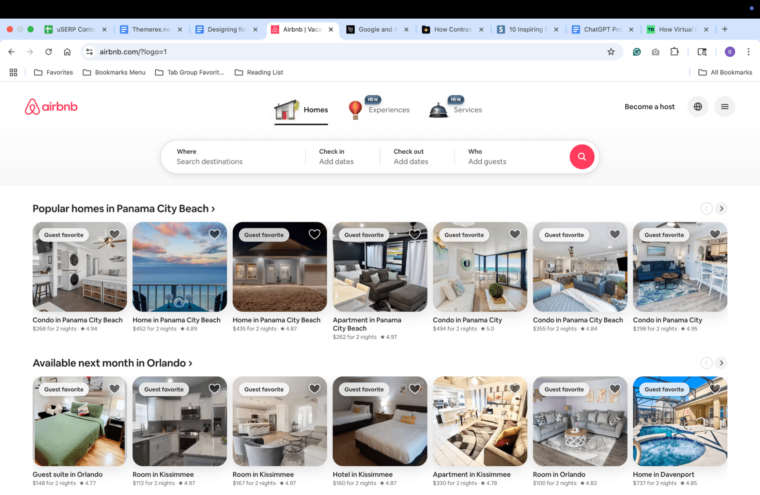Close the Airbnb tab

[x=331, y=30]
